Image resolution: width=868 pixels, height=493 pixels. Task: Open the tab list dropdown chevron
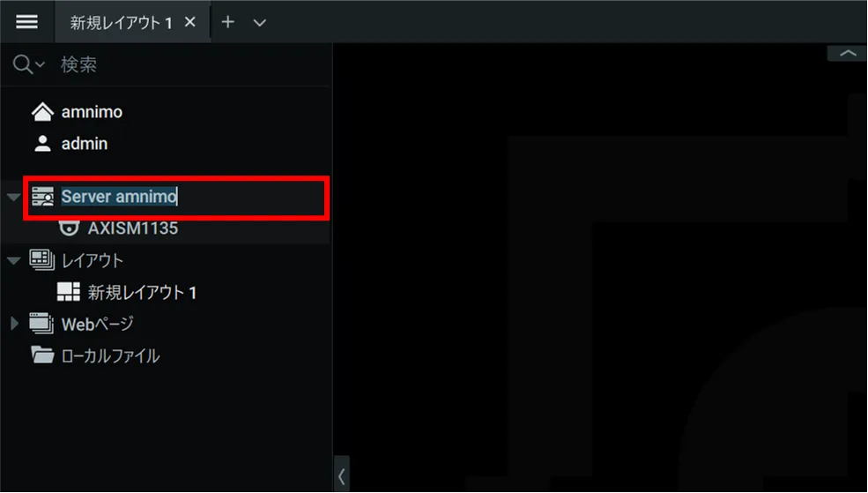pyautogui.click(x=260, y=23)
